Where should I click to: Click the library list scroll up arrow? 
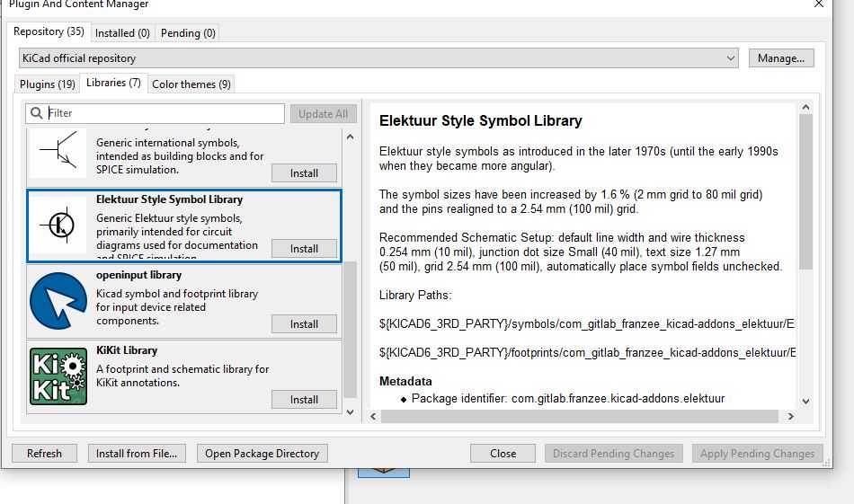pos(351,137)
